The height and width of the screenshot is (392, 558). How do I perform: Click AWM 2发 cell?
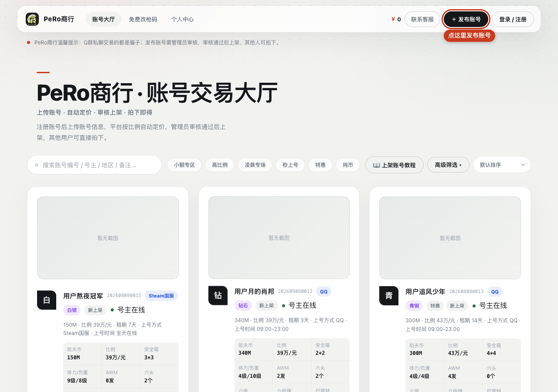point(292,372)
